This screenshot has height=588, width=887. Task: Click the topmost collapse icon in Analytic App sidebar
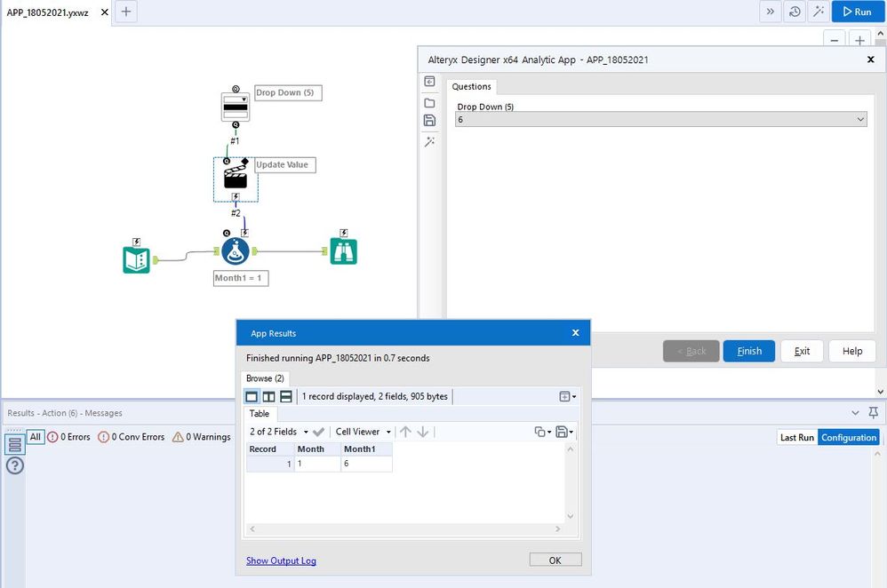click(x=430, y=82)
